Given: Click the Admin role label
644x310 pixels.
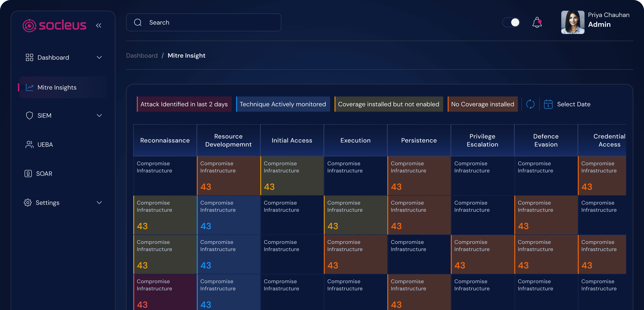Looking at the screenshot, I should [x=599, y=24].
